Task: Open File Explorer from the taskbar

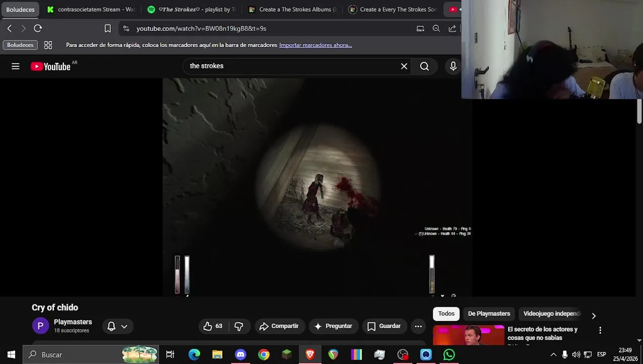Action: click(217, 355)
